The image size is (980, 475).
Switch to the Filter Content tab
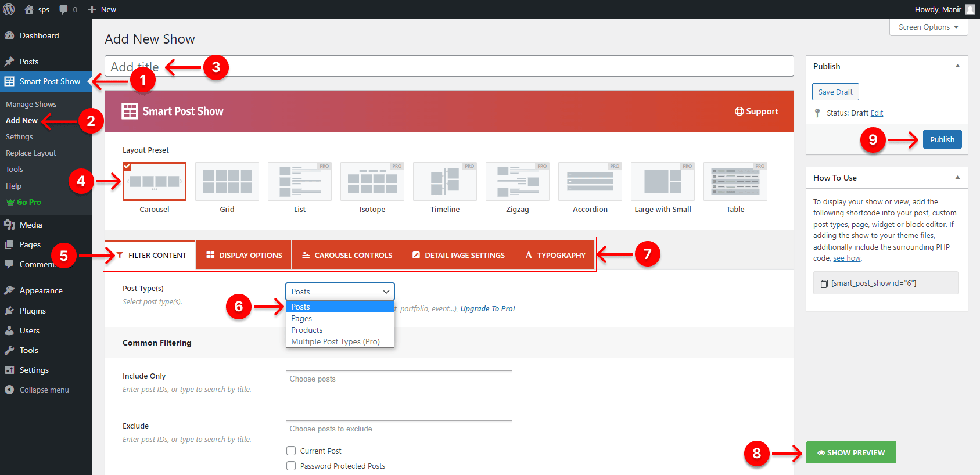151,255
